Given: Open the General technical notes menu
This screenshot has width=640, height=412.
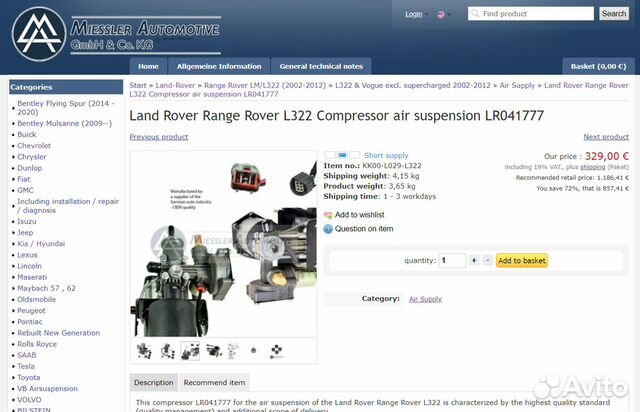Looking at the screenshot, I should tap(321, 66).
